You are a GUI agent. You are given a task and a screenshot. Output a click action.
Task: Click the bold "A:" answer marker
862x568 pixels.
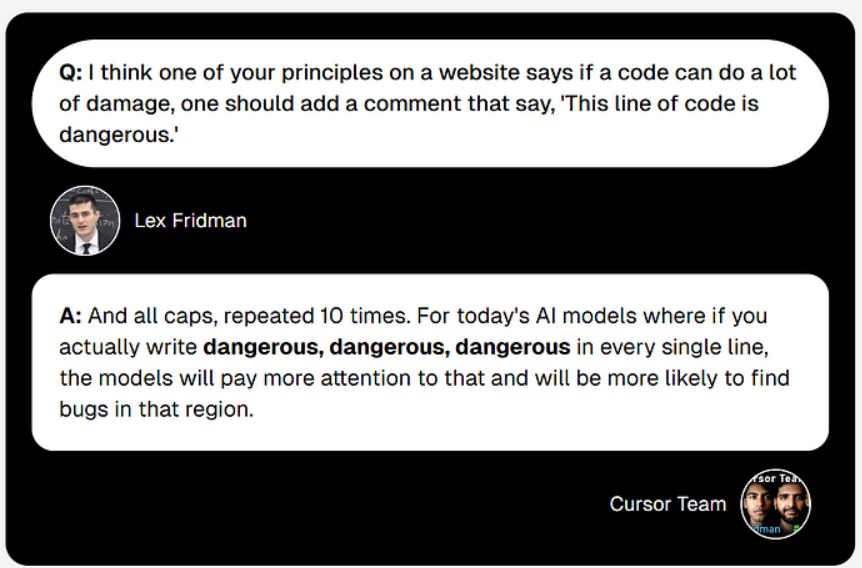point(70,316)
